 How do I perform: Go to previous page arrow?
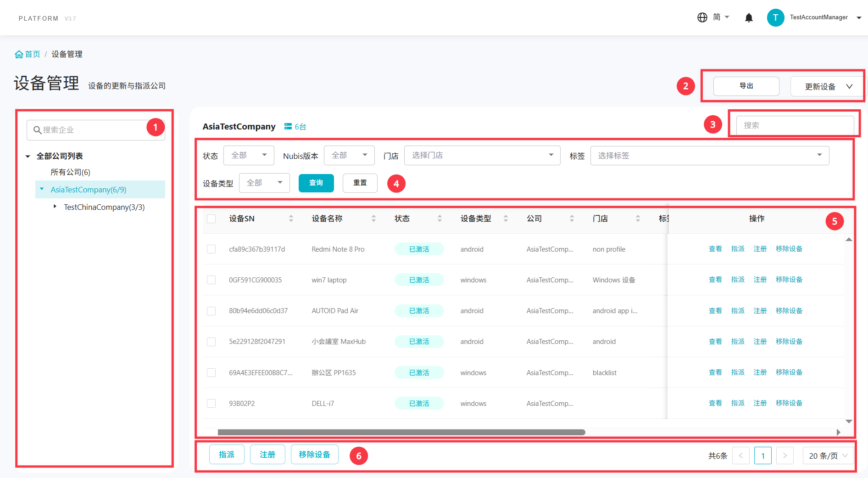point(741,456)
